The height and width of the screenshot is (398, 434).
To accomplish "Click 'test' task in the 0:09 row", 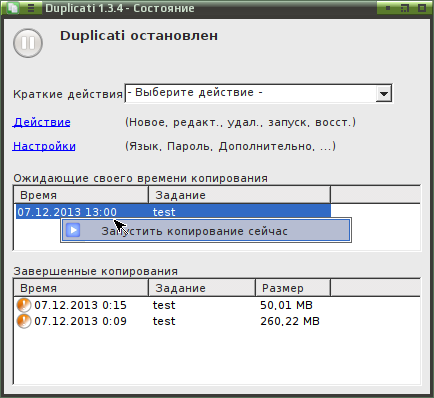I will 164,321.
